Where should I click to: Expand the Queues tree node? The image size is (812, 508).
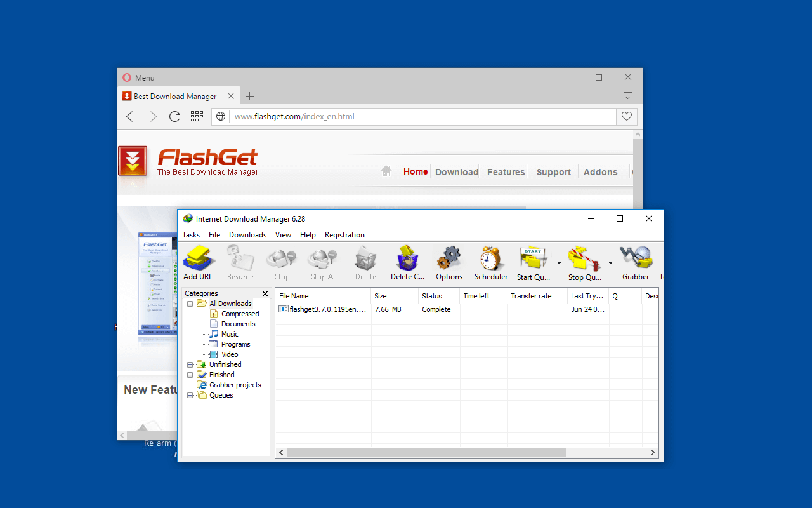[x=190, y=395]
